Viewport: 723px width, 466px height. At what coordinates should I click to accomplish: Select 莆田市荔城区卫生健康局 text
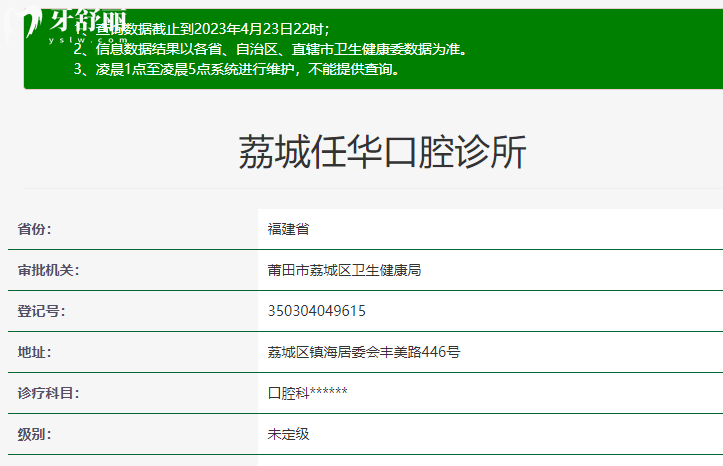344,270
